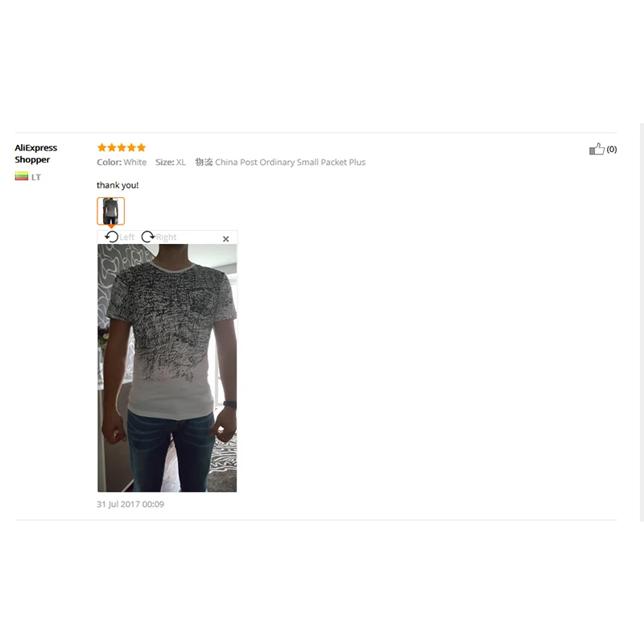Select the review photo thumbnail
The image size is (644, 644).
[x=110, y=211]
